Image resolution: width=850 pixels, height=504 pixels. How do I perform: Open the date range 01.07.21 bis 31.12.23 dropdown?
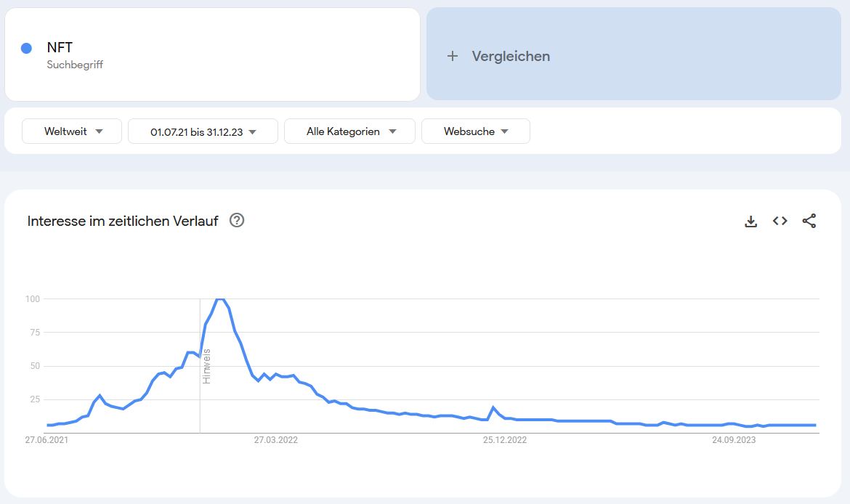[x=203, y=131]
